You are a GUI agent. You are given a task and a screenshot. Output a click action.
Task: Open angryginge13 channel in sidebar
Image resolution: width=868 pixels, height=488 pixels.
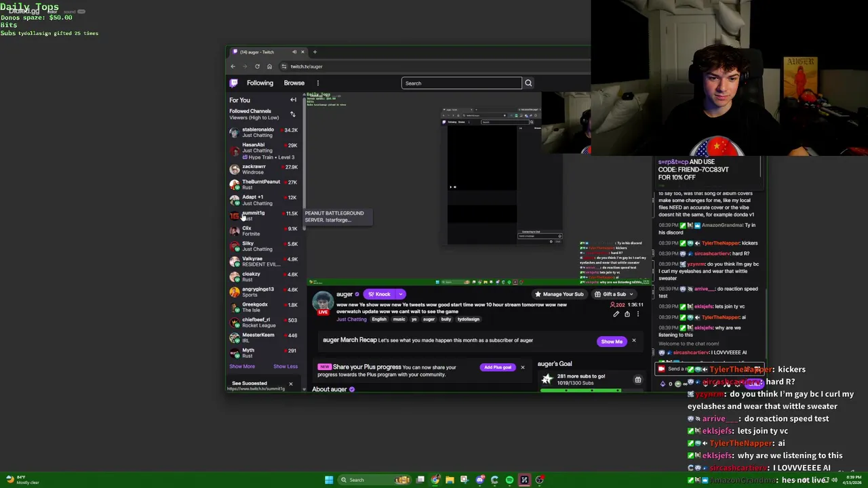264,292
